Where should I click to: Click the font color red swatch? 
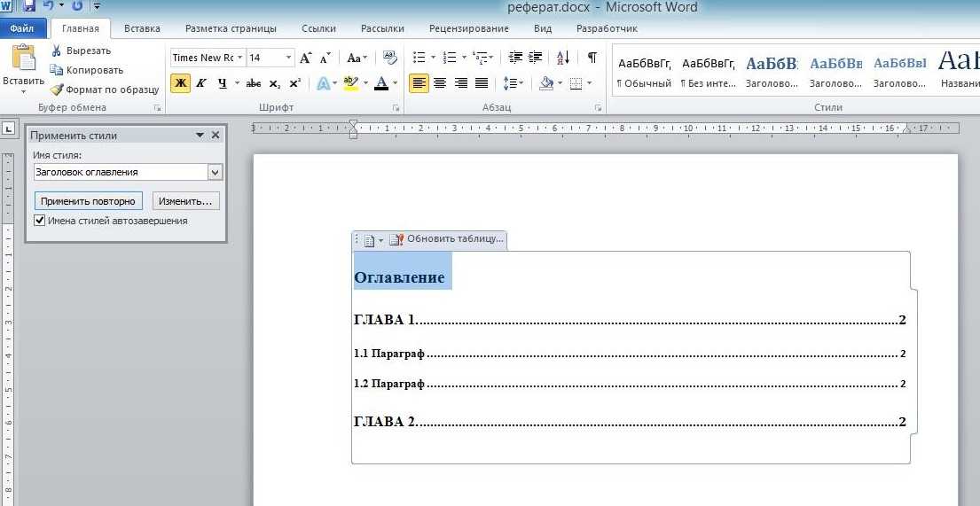[x=381, y=83]
